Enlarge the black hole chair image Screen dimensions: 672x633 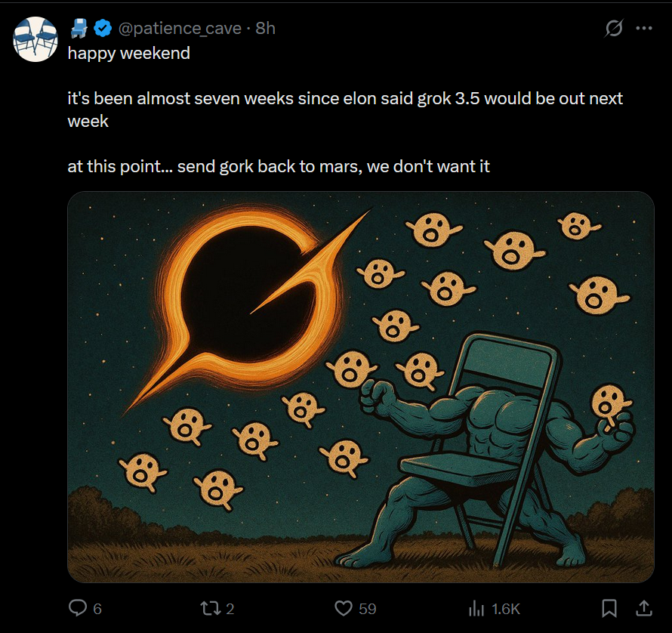click(x=360, y=387)
